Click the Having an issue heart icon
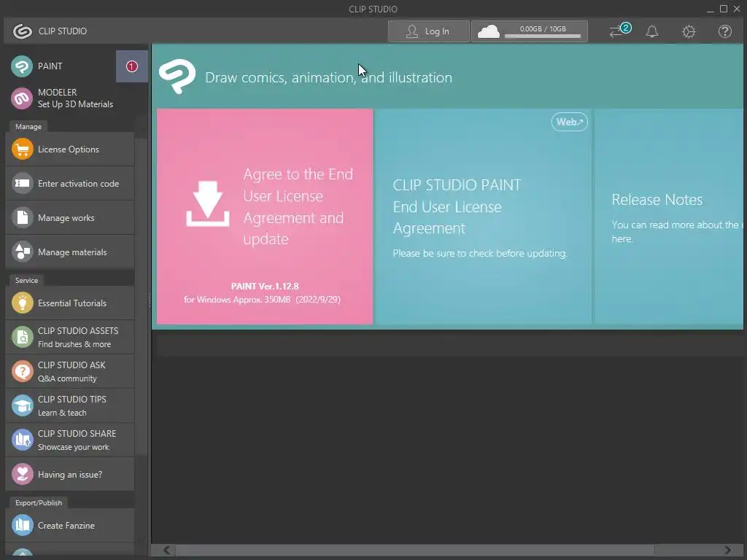747x560 pixels. (22, 474)
